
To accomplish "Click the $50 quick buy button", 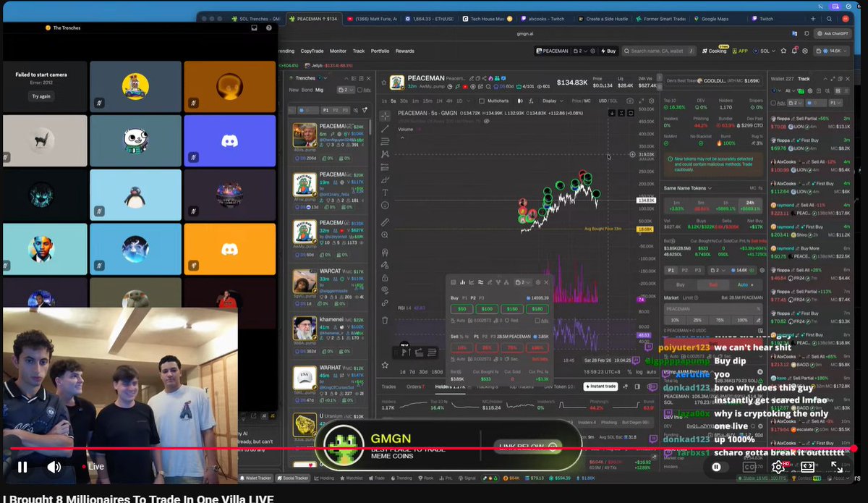I will (x=462, y=309).
